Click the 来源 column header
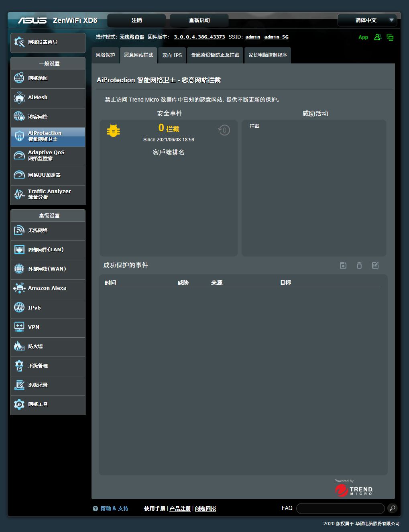 coord(217,283)
